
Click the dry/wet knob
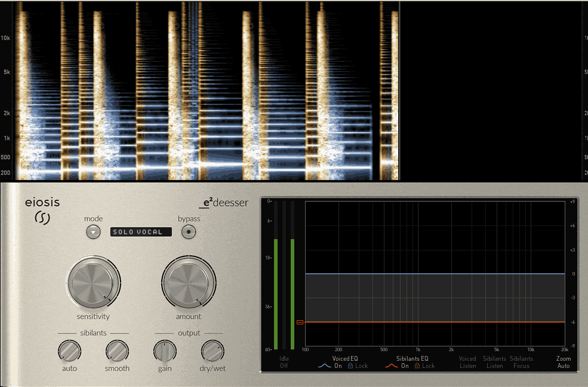pos(213,351)
